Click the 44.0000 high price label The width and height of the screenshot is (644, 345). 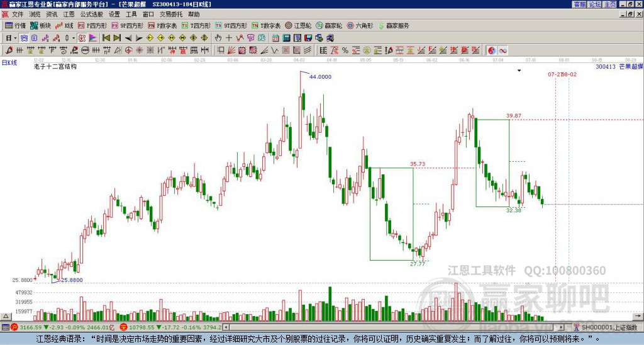point(320,77)
